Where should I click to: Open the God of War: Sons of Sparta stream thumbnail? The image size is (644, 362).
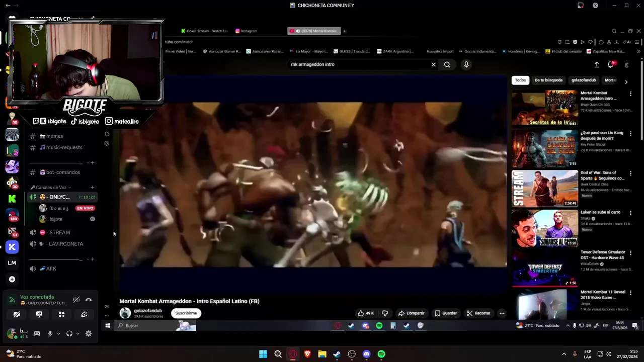click(x=545, y=189)
